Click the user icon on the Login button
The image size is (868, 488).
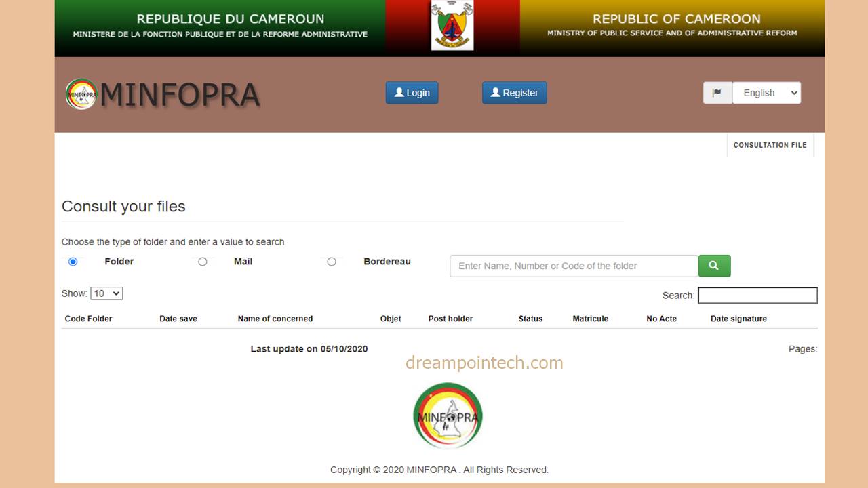pos(399,93)
